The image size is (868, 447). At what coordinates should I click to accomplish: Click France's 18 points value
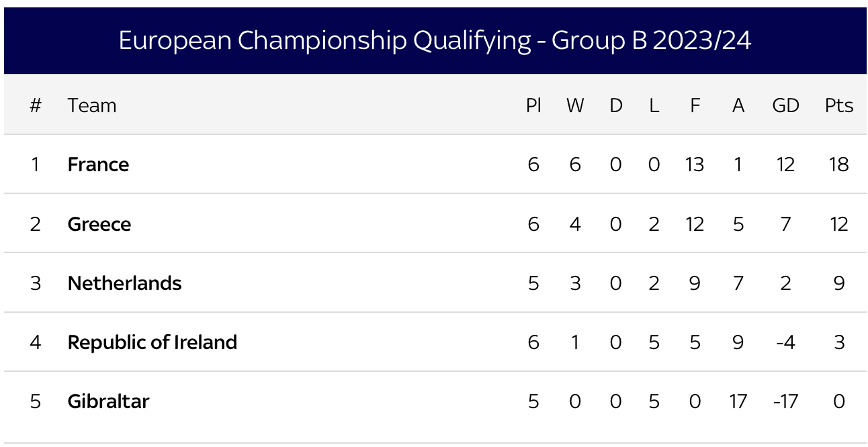click(x=838, y=164)
